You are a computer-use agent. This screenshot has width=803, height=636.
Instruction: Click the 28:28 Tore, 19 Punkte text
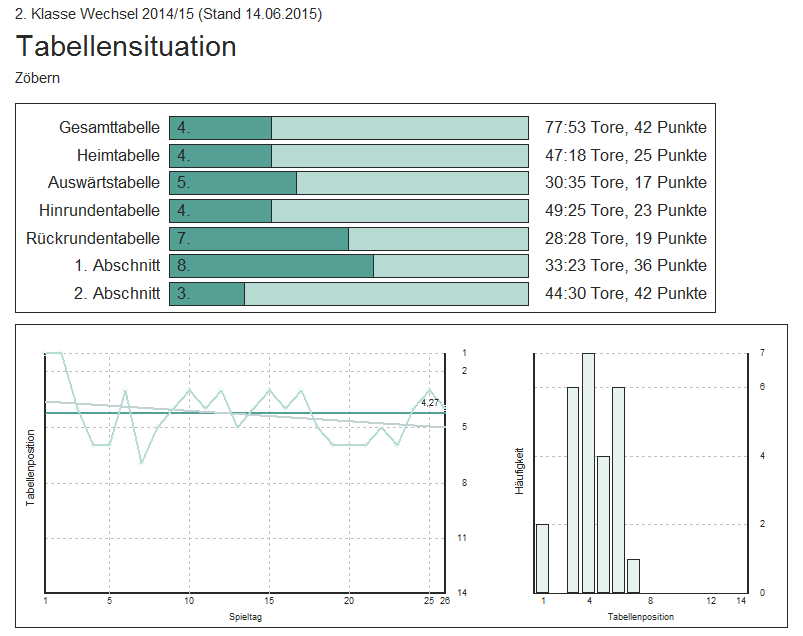tap(626, 238)
